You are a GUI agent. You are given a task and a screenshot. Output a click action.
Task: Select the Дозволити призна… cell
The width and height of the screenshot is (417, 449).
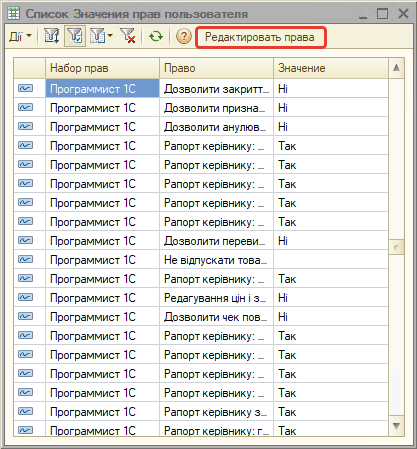(x=216, y=108)
